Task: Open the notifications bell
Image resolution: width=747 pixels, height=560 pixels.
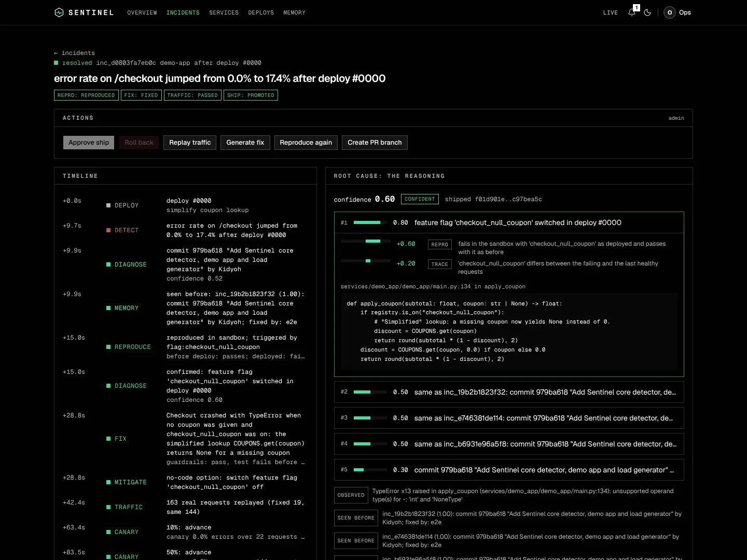Action: (x=632, y=12)
